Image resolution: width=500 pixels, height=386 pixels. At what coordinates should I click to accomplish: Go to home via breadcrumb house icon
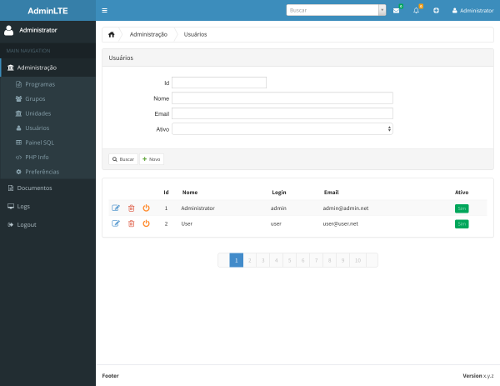(x=111, y=34)
